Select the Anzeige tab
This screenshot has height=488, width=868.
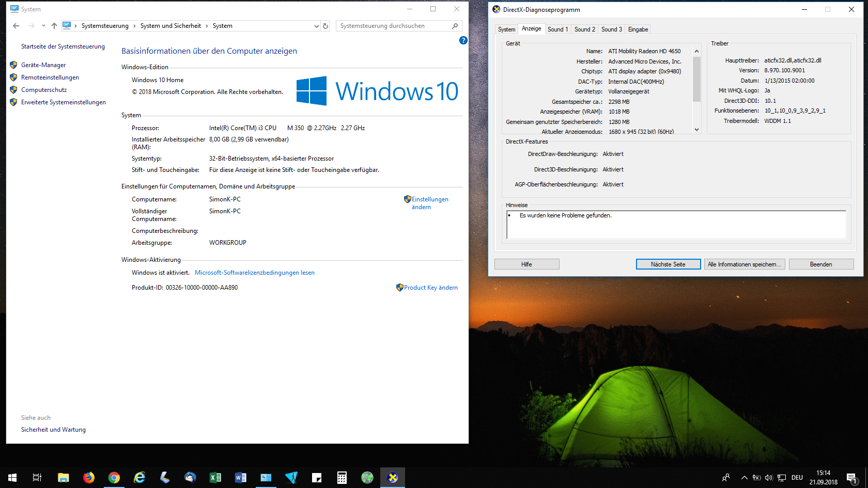(x=531, y=29)
